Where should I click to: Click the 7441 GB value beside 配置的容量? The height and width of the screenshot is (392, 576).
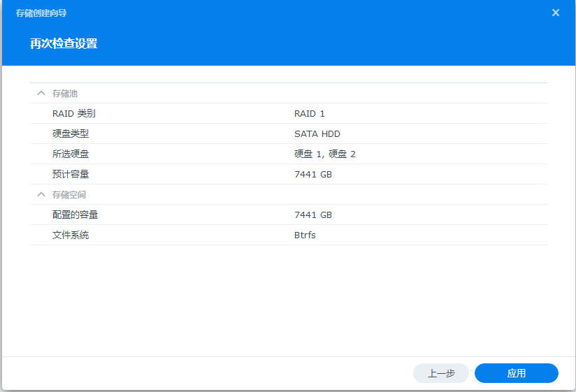(313, 215)
